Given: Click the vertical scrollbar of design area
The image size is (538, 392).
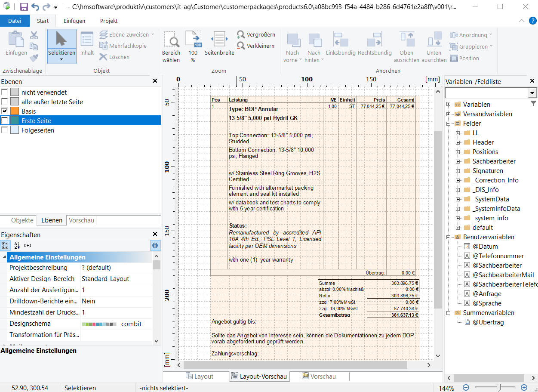Looking at the screenshot, I should pyautogui.click(x=438, y=220).
